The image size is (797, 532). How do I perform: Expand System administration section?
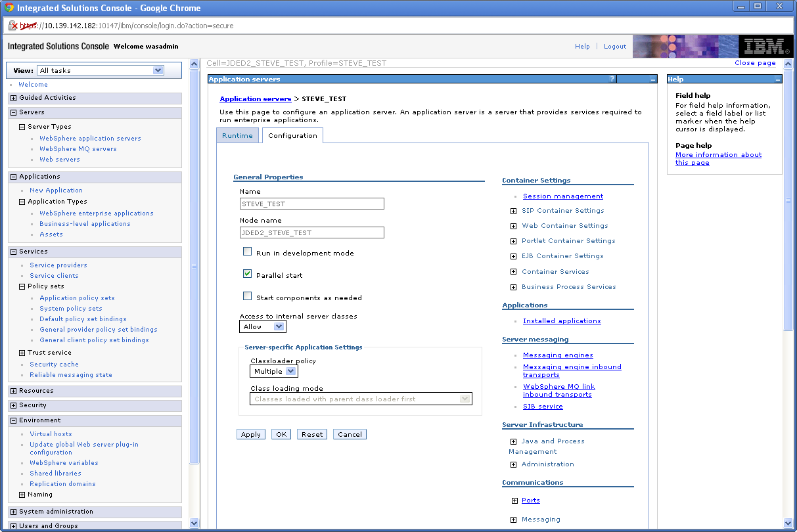[x=14, y=512]
